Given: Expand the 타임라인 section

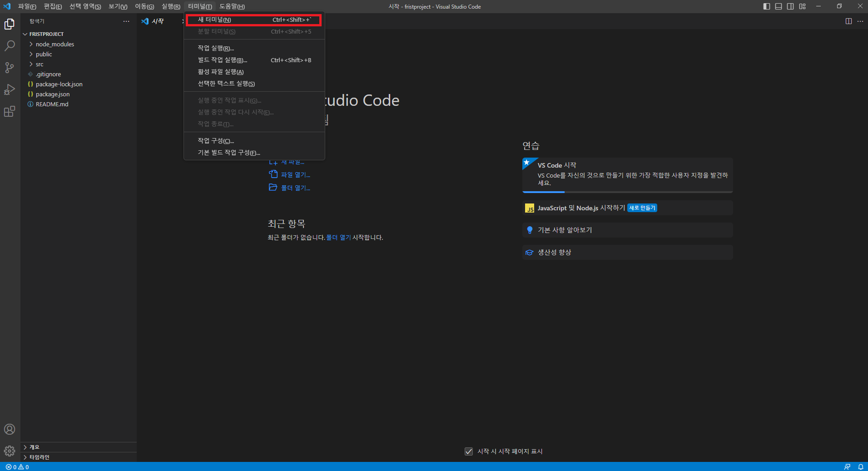Looking at the screenshot, I should point(79,457).
